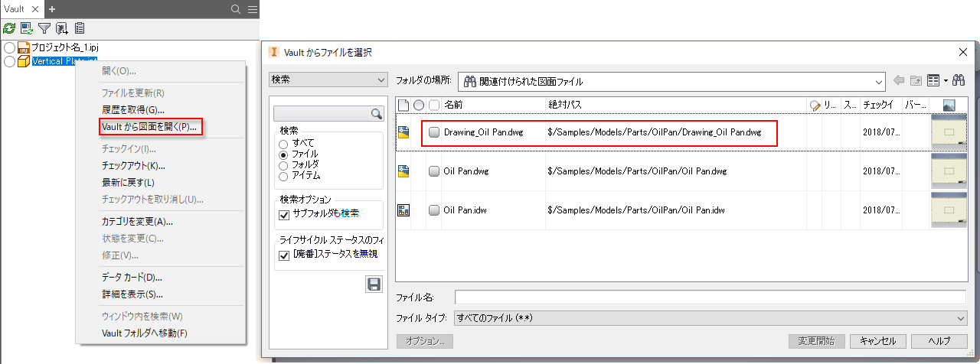Click the green Refresh icon in Vault toolbar
Viewport: 980px width, 364px height.
[9, 28]
